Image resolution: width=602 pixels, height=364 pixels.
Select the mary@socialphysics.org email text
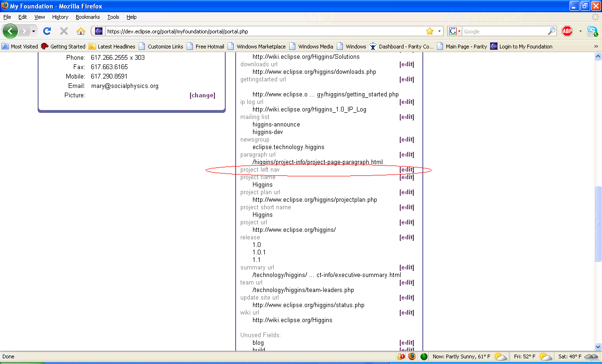click(125, 86)
